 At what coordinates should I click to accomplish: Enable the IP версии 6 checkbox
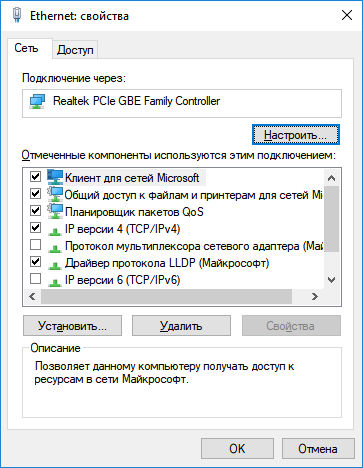tap(35, 278)
